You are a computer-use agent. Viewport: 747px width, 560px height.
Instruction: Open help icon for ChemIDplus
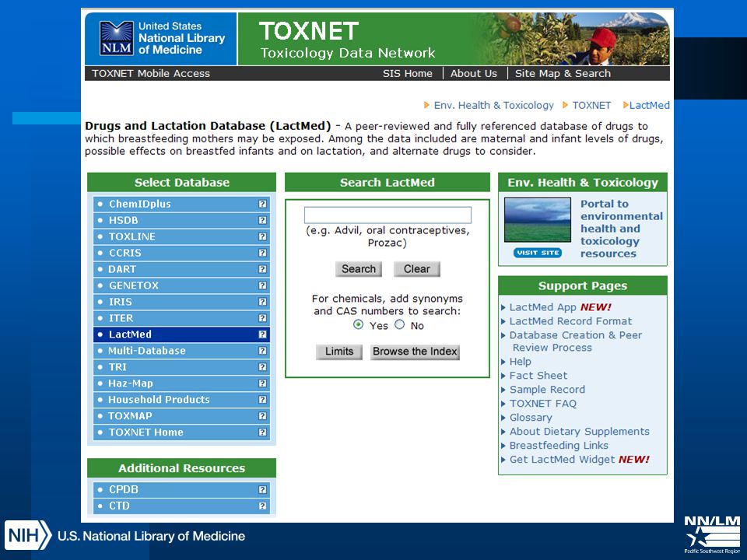click(x=262, y=204)
